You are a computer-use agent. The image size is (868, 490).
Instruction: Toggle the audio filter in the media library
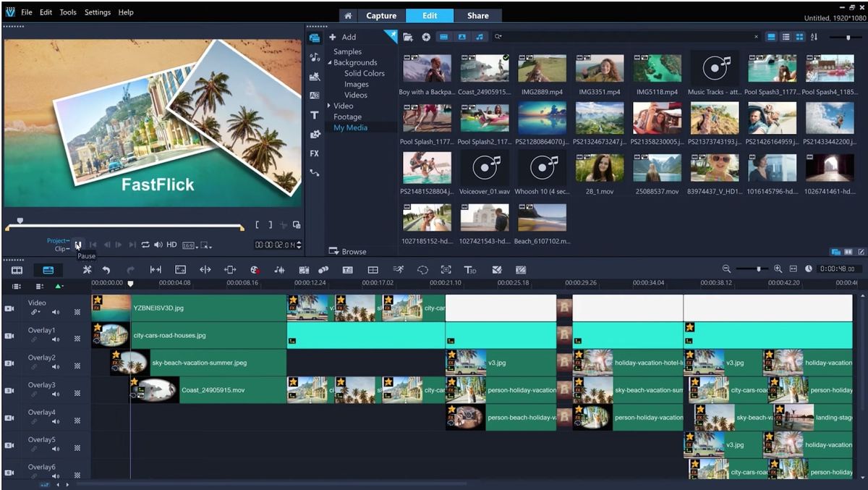(x=480, y=36)
